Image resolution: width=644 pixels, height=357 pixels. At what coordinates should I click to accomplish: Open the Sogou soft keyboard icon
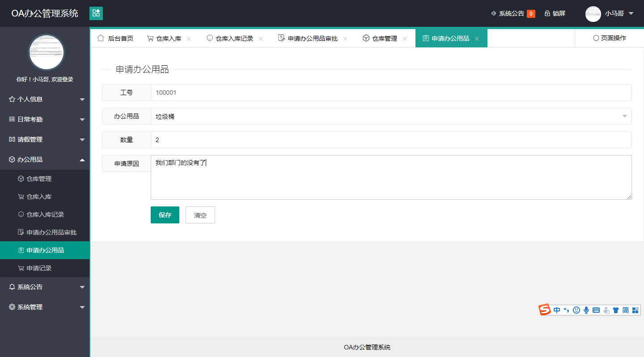click(596, 310)
